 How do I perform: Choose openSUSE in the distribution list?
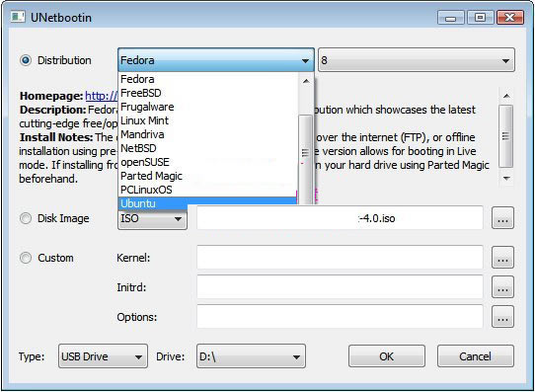tap(208, 162)
